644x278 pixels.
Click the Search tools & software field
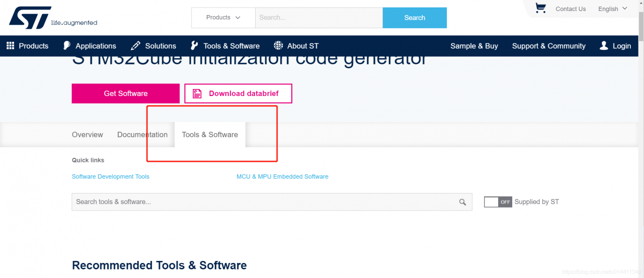pyautogui.click(x=272, y=202)
